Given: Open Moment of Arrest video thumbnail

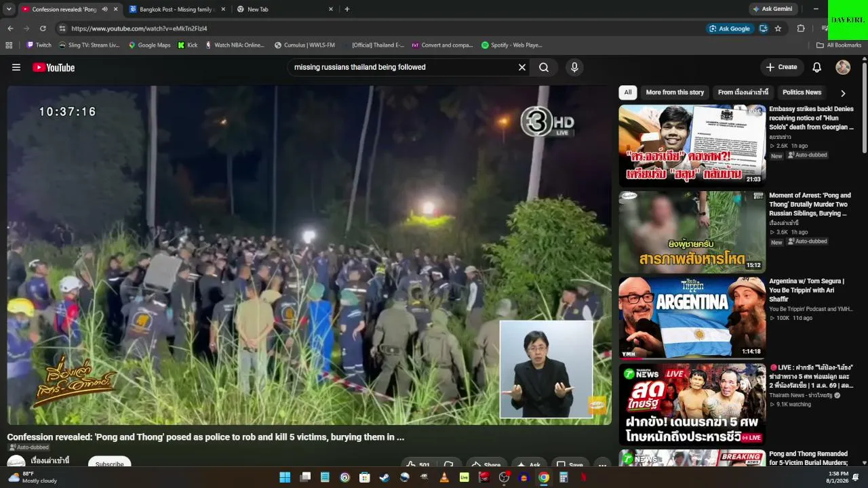Looking at the screenshot, I should click(692, 232).
